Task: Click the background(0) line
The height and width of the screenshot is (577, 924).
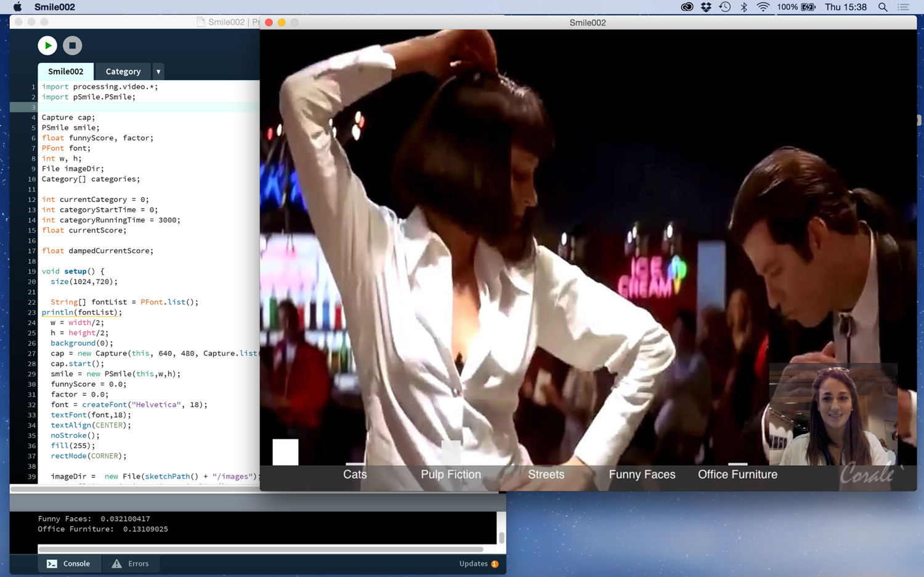Action: (82, 343)
